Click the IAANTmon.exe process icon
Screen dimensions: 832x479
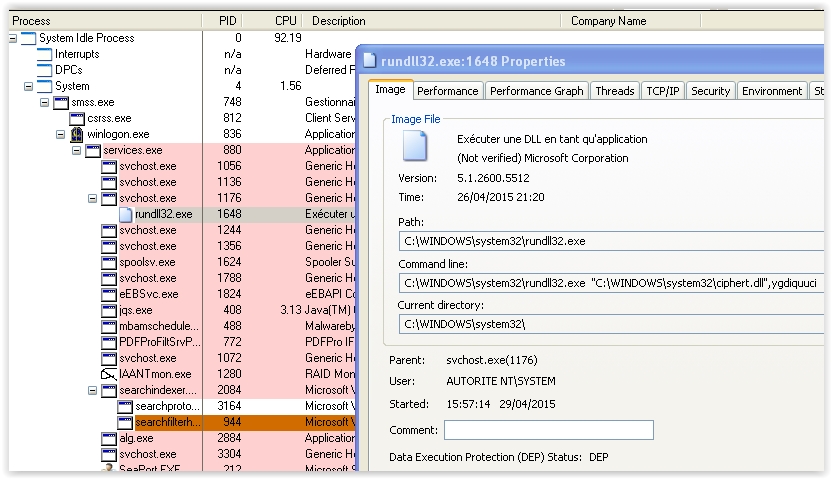click(x=109, y=375)
